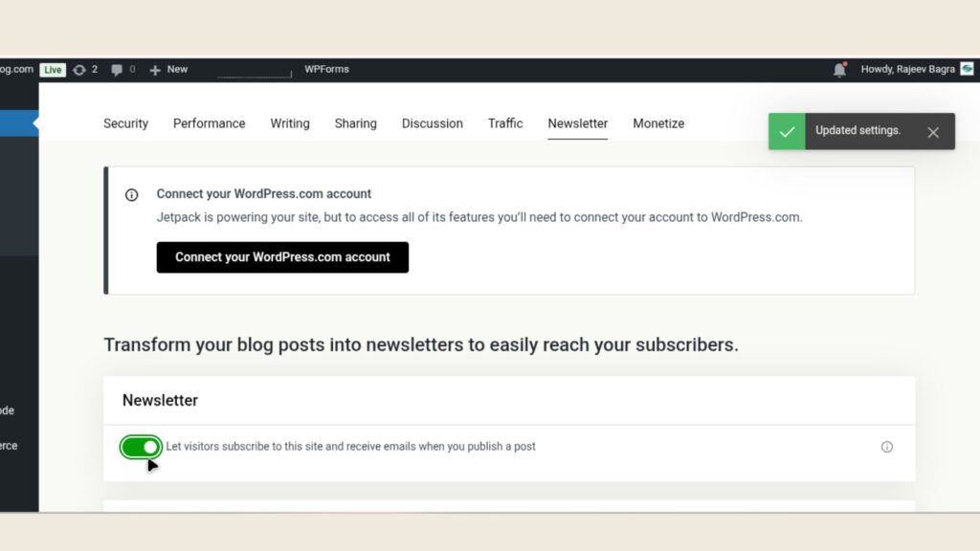The width and height of the screenshot is (980, 551).
Task: Select the Monetize tab
Action: tap(658, 123)
